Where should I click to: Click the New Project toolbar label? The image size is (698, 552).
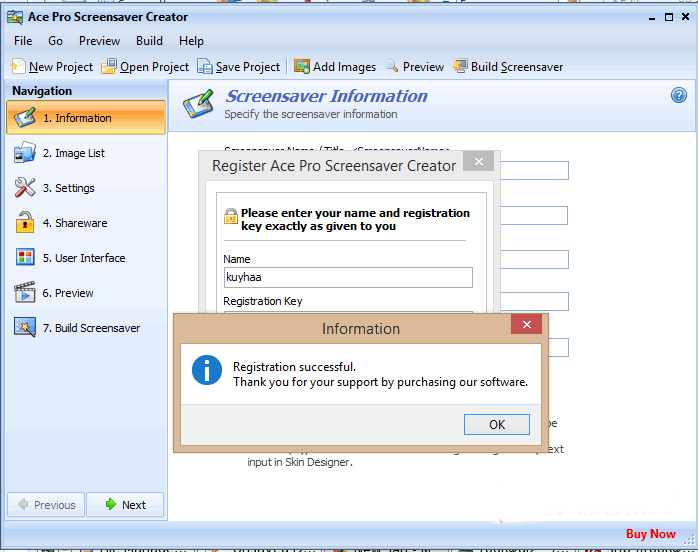61,67
